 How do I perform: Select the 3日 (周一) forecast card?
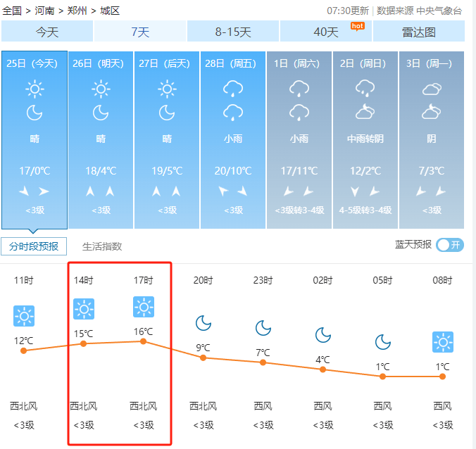(x=432, y=140)
